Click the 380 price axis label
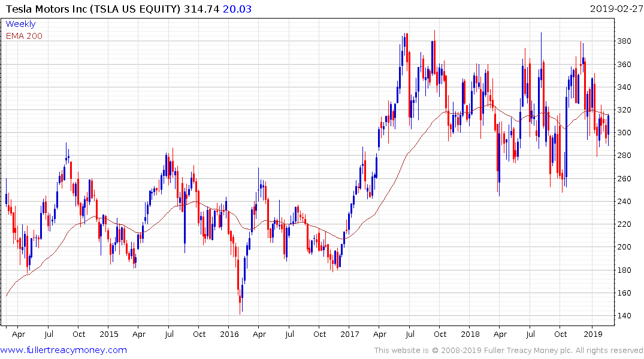Screen dimensions: 644x359 pyautogui.click(x=624, y=41)
